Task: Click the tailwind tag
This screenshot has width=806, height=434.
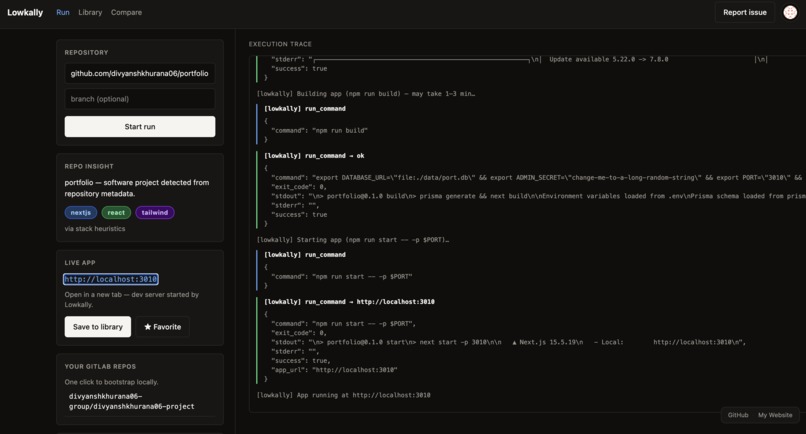Action: pos(155,212)
